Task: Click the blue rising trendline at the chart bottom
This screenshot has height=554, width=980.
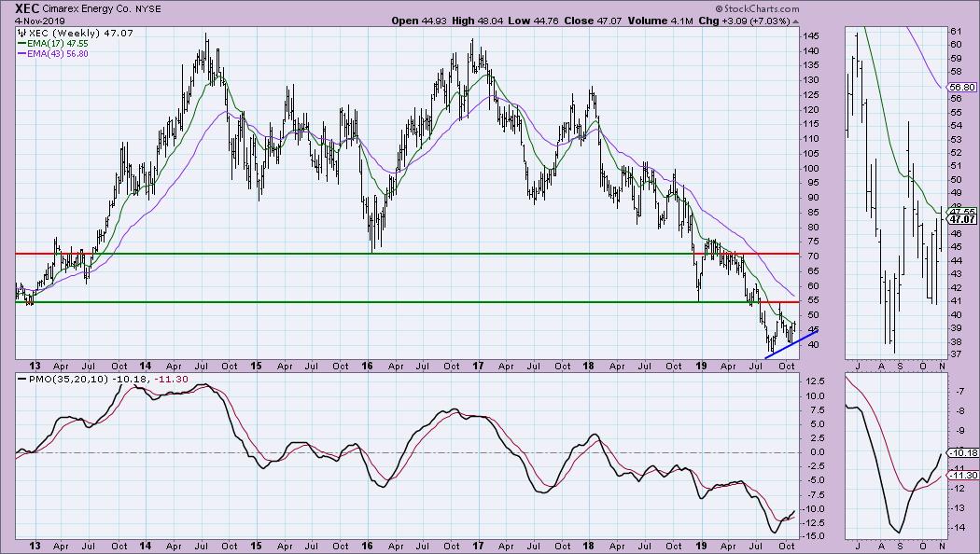Action: tap(791, 344)
